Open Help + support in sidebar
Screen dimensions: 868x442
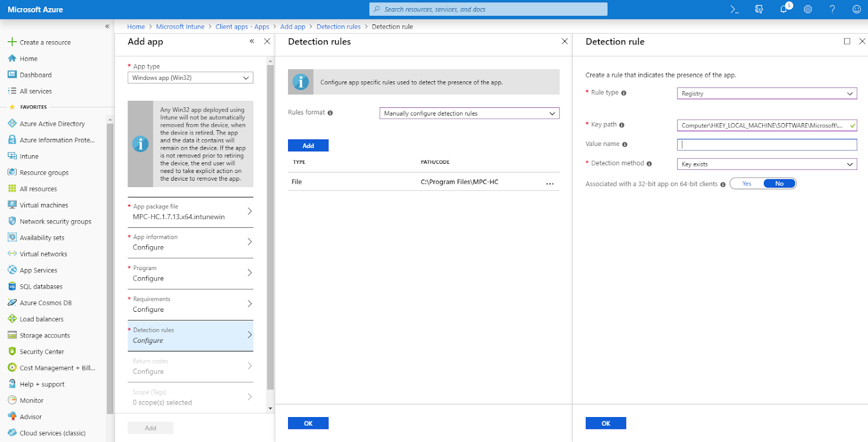[x=42, y=384]
